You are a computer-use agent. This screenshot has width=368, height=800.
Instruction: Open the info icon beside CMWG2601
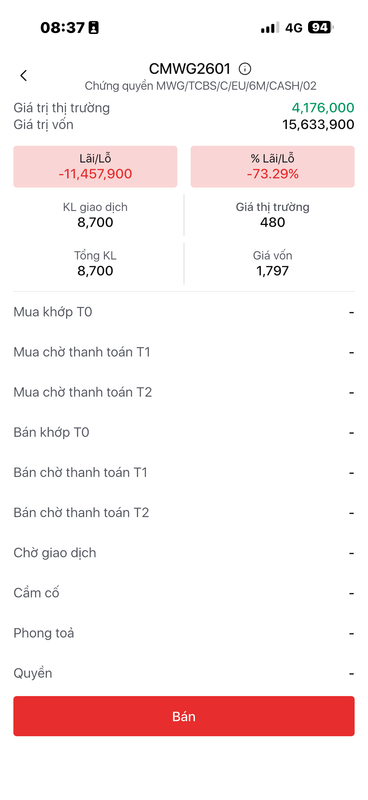coord(245,68)
